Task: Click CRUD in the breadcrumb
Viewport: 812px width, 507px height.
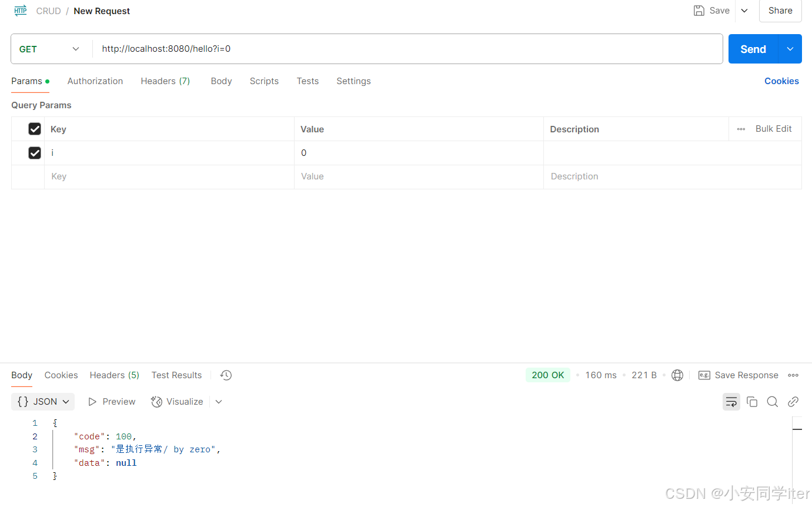Action: 48,11
